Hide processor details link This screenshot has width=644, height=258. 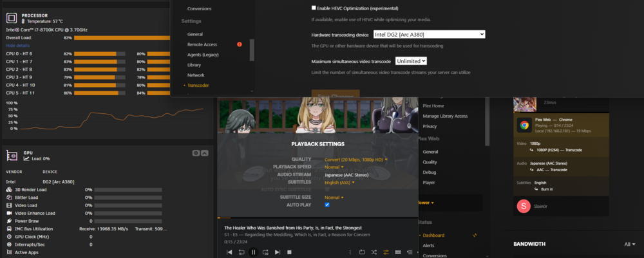point(17,46)
